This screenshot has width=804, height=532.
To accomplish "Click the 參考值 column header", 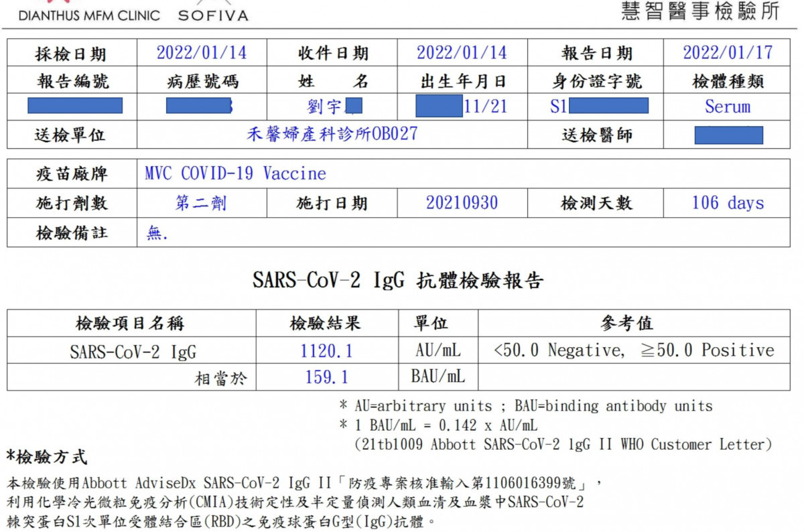I will (x=626, y=324).
